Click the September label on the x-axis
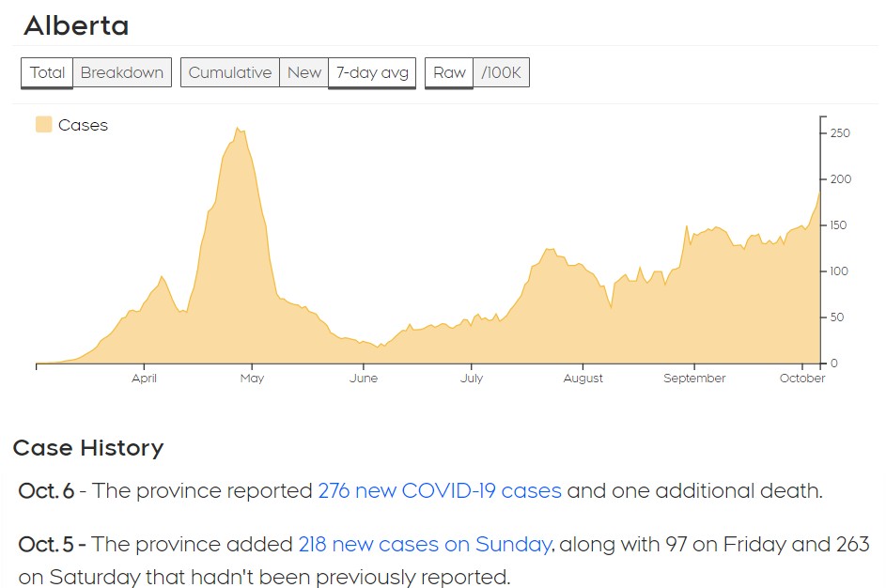This screenshot has height=588, width=886. click(x=694, y=379)
